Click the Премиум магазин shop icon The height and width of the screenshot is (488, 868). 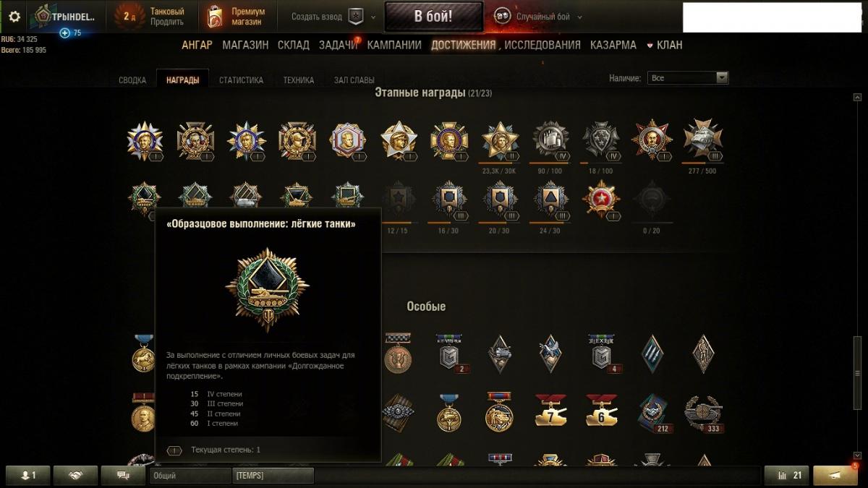(x=215, y=16)
